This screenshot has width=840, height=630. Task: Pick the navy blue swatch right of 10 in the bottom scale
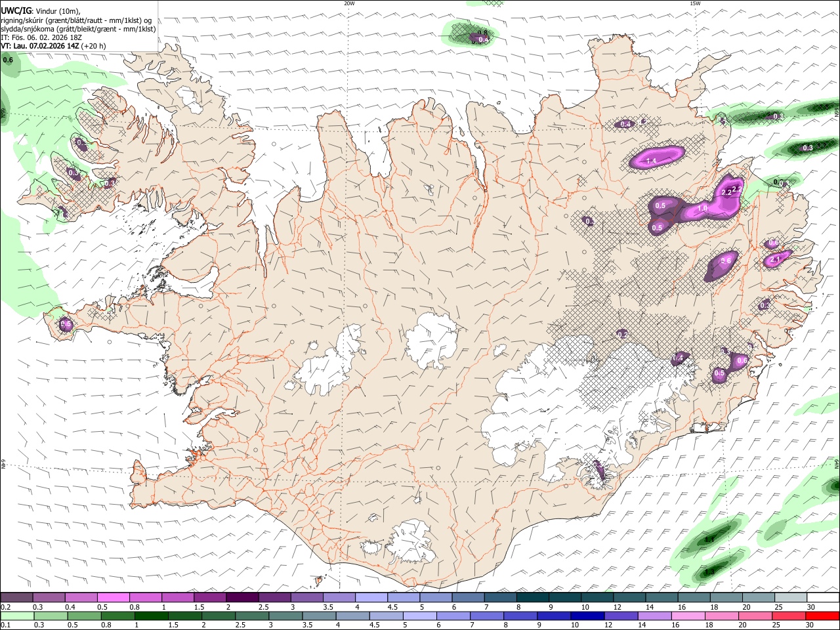(x=587, y=616)
